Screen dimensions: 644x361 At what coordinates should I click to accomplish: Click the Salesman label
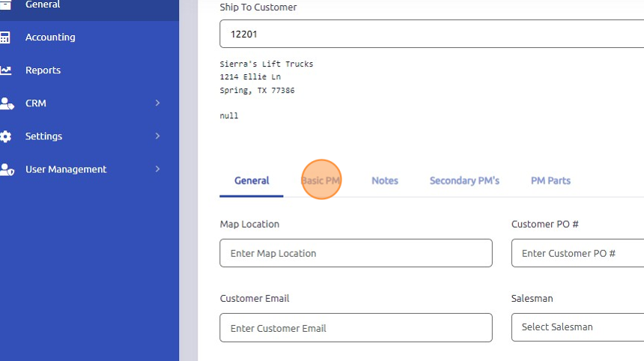pos(532,299)
